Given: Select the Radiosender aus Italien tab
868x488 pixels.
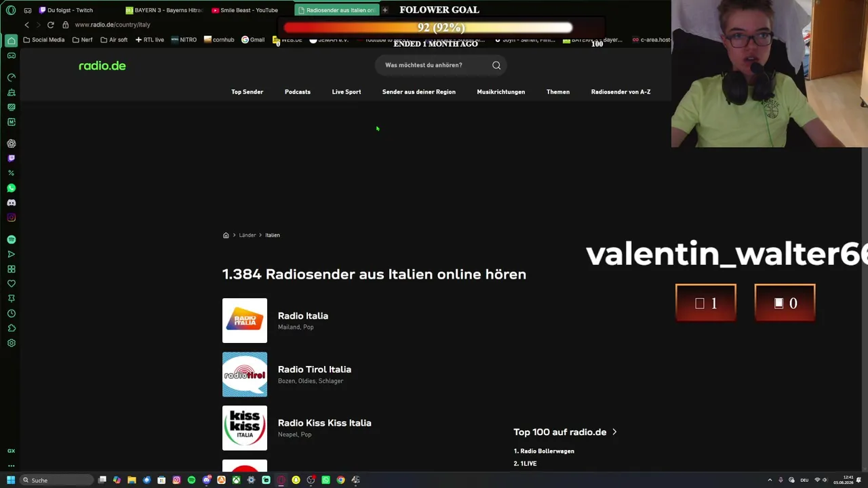Looking at the screenshot, I should coord(336,10).
